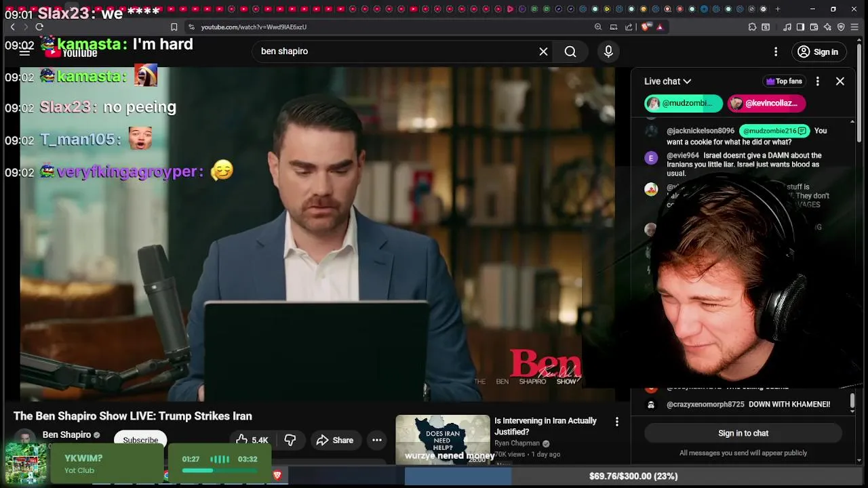View site information icon beside URL
The image size is (868, 488).
point(192,27)
